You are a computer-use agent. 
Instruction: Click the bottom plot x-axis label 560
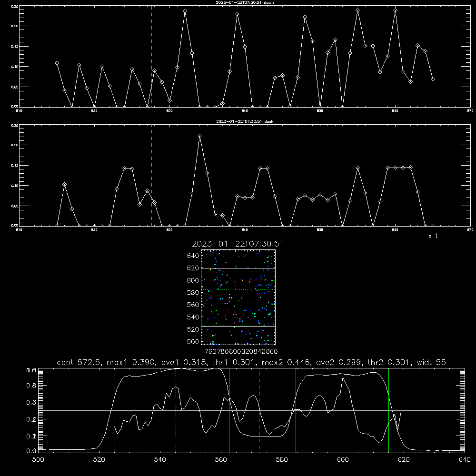[x=221, y=459]
